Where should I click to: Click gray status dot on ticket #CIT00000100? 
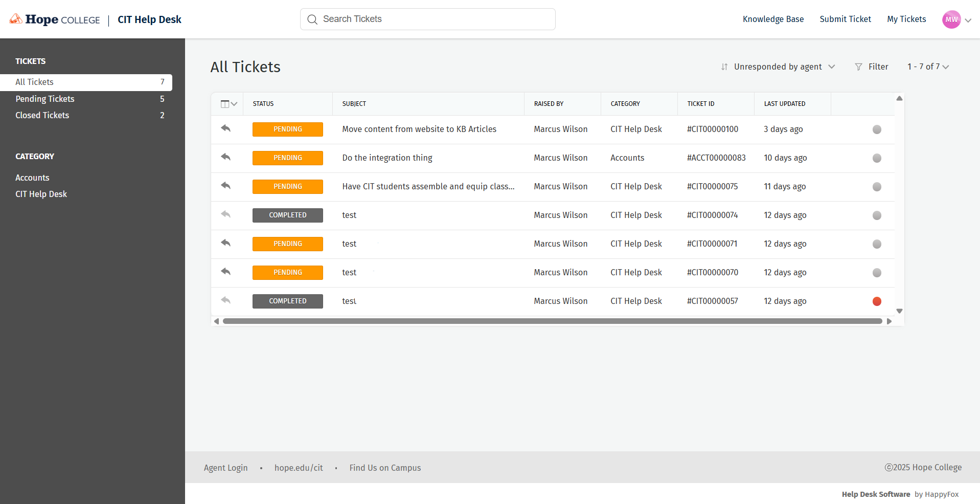click(x=877, y=129)
